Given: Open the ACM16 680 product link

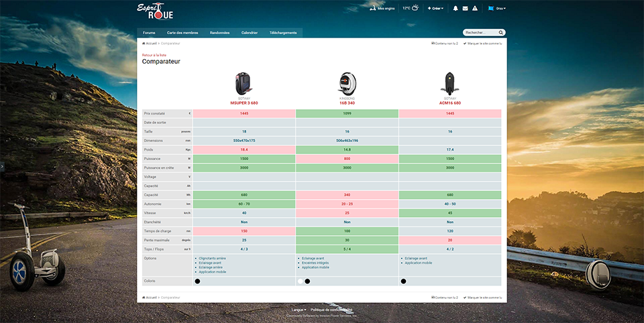Looking at the screenshot, I should tap(450, 103).
